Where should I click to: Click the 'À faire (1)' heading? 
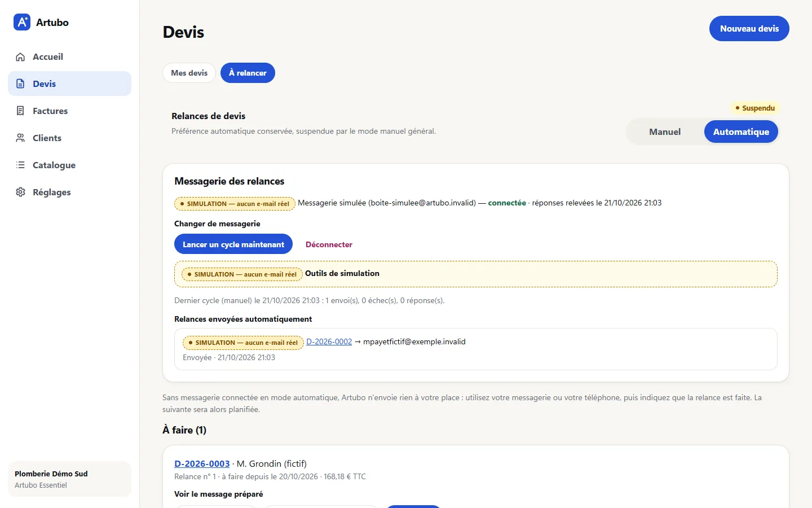coord(184,430)
